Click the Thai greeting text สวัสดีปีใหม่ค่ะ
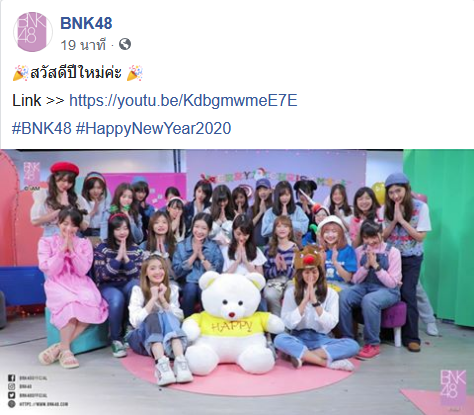 point(76,73)
